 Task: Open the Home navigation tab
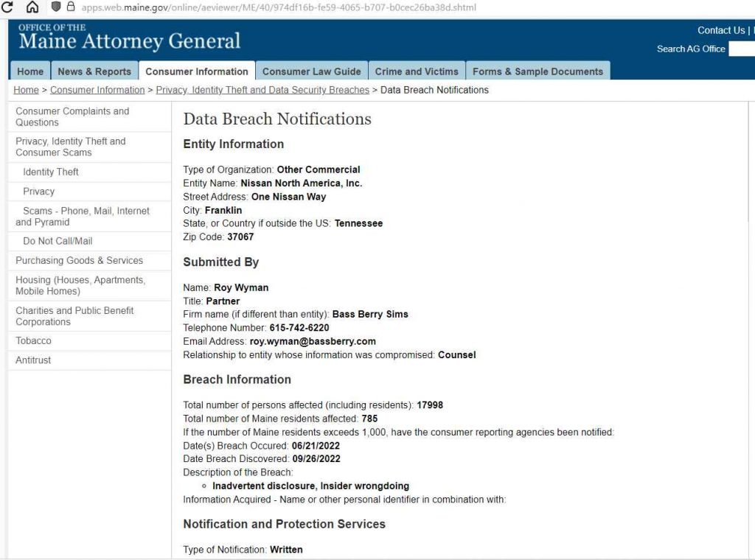pyautogui.click(x=29, y=71)
